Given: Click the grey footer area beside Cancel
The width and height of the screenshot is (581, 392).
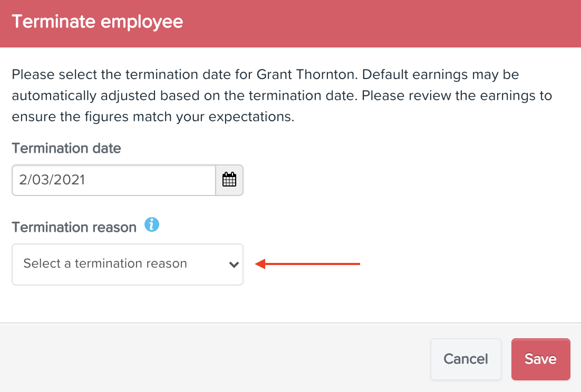Looking at the screenshot, I should coord(215,358).
